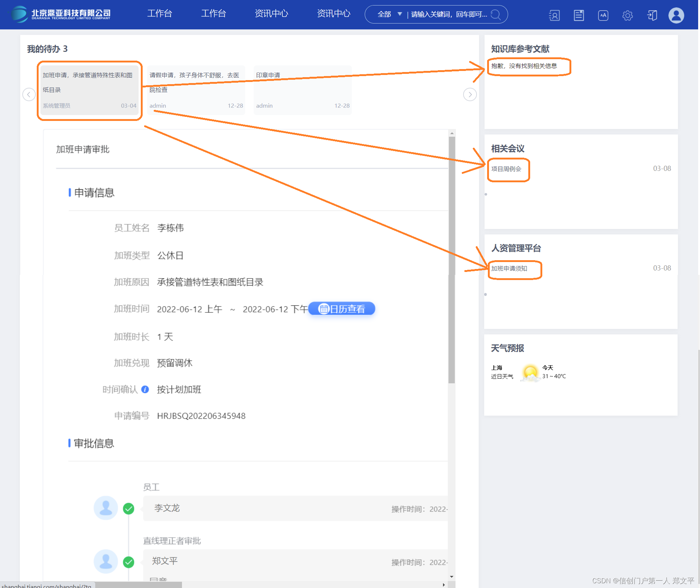Click 李文龙's avatar in approval timeline

pos(106,508)
